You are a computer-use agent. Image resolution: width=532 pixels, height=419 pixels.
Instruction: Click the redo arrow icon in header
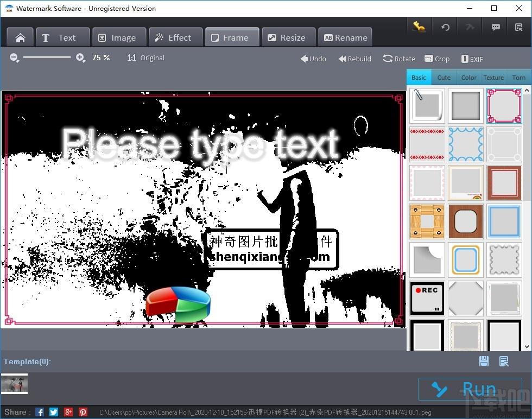pyautogui.click(x=470, y=27)
